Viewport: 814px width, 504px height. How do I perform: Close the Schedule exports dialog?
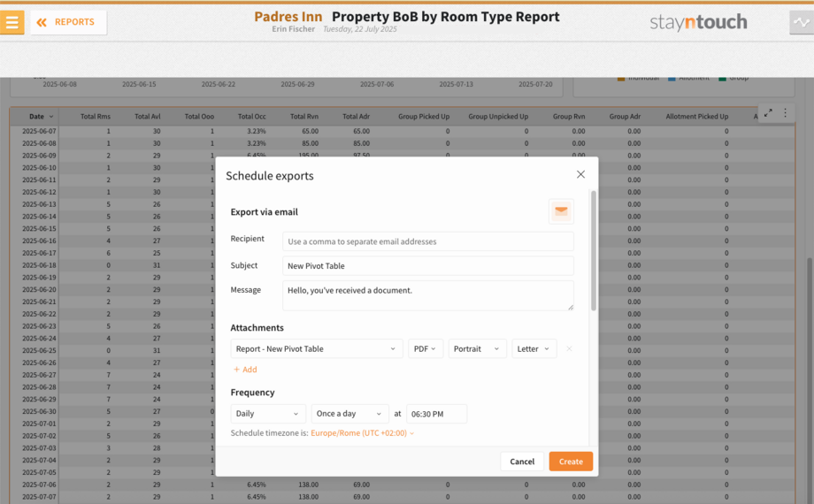point(580,174)
